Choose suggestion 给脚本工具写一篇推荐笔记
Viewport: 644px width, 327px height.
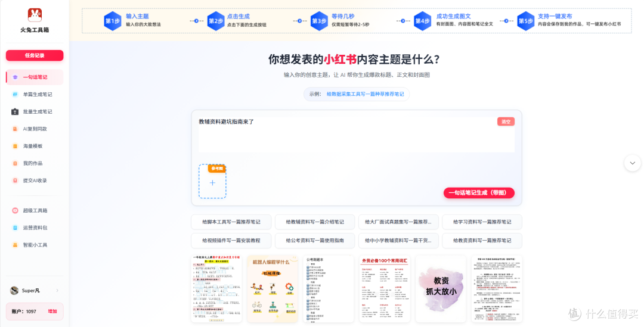tap(231, 222)
